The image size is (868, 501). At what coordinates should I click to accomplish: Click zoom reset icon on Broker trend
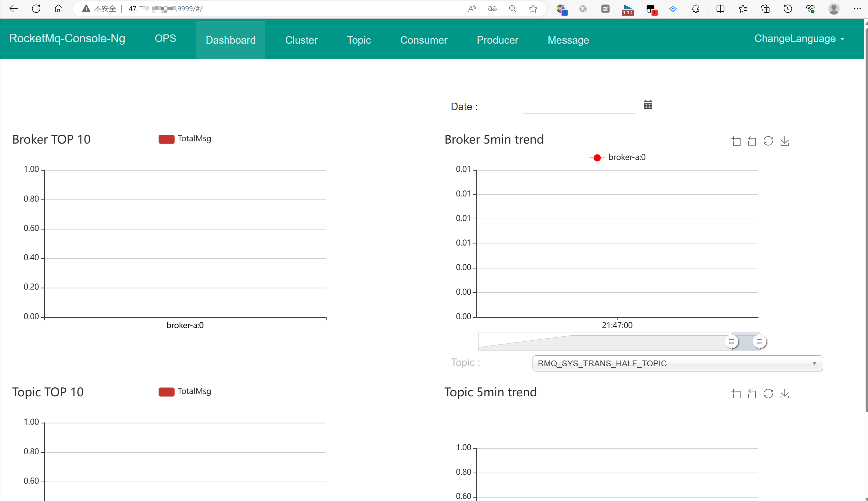[x=752, y=141]
